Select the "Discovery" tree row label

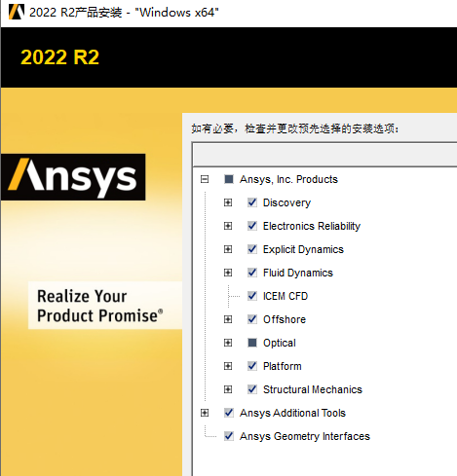tap(286, 202)
